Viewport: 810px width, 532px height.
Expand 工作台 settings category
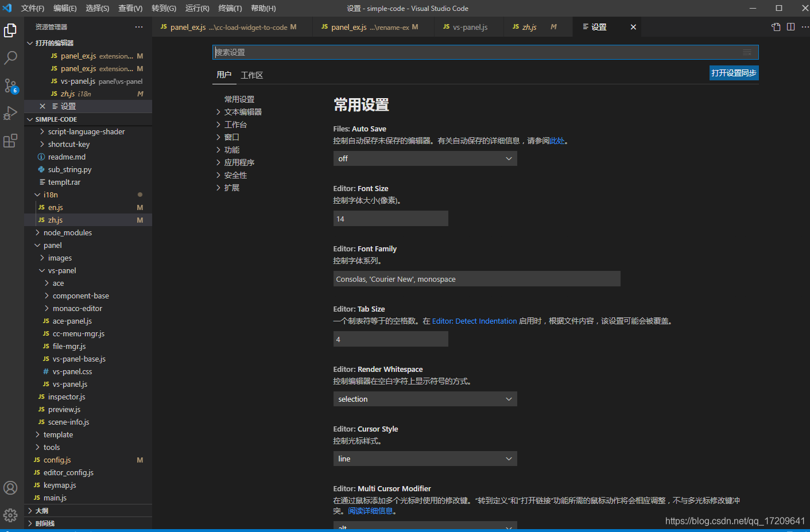[x=231, y=125]
